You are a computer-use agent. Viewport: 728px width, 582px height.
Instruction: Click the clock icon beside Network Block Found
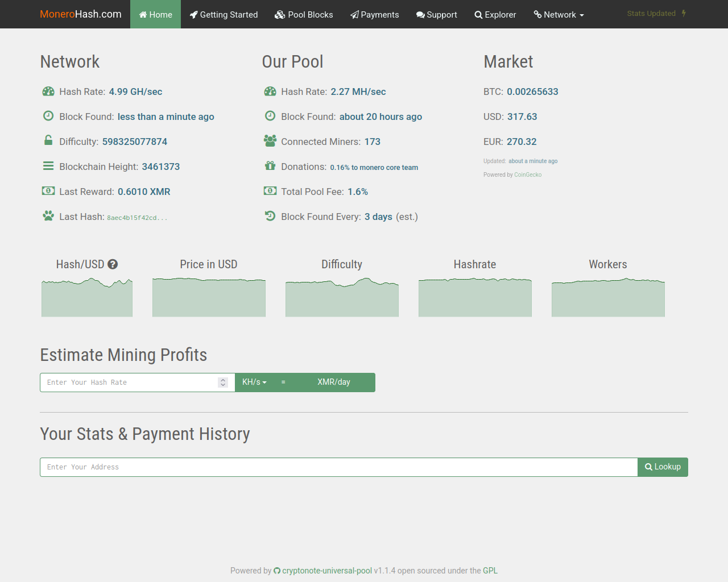pyautogui.click(x=48, y=116)
